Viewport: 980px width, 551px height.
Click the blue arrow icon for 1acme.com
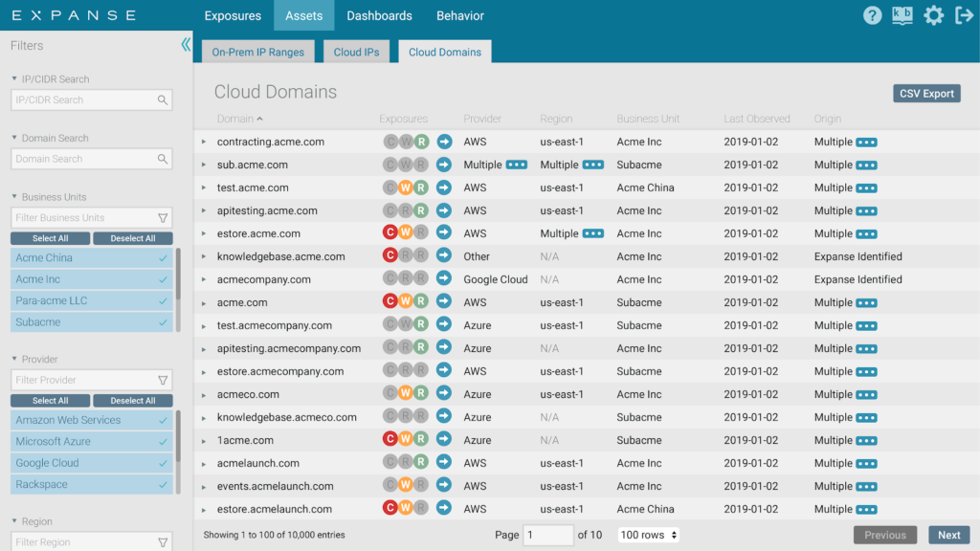[x=444, y=438]
